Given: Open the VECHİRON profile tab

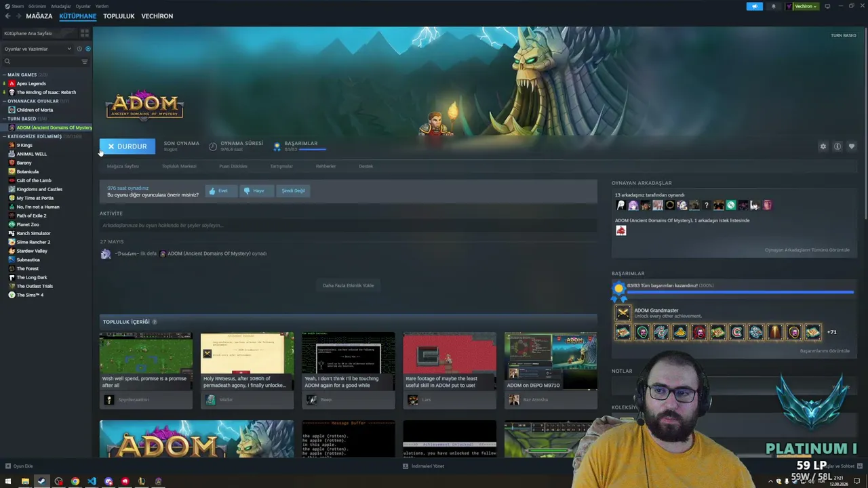Looking at the screenshot, I should pos(157,16).
